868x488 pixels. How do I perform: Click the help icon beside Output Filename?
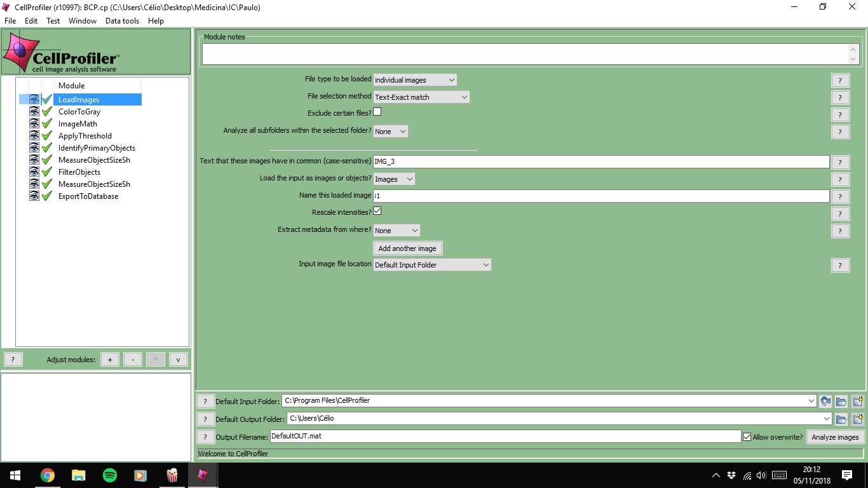pos(205,436)
